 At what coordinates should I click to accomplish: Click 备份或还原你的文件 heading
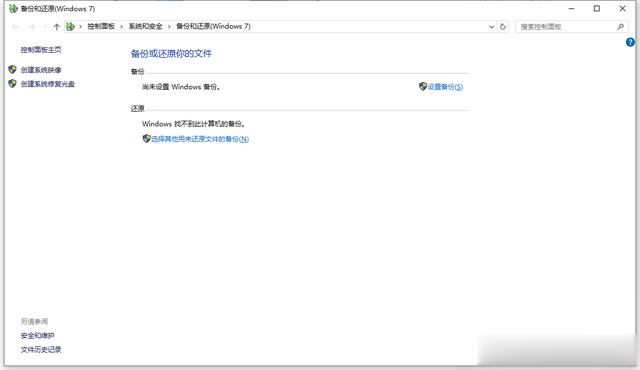[x=171, y=53]
